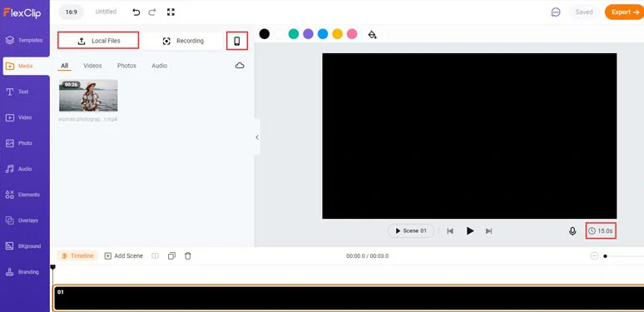Screen dimensions: 644x312
Task: Upload from mobile phone icon
Action: click(237, 41)
